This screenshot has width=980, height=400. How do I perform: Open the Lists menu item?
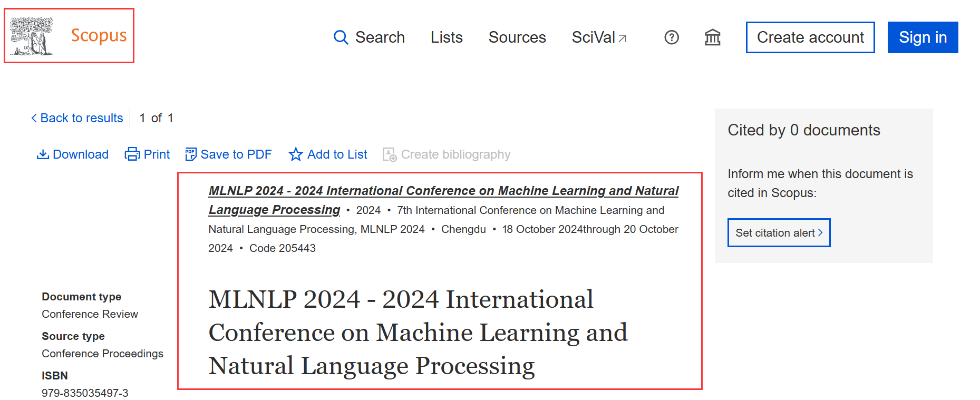[446, 37]
